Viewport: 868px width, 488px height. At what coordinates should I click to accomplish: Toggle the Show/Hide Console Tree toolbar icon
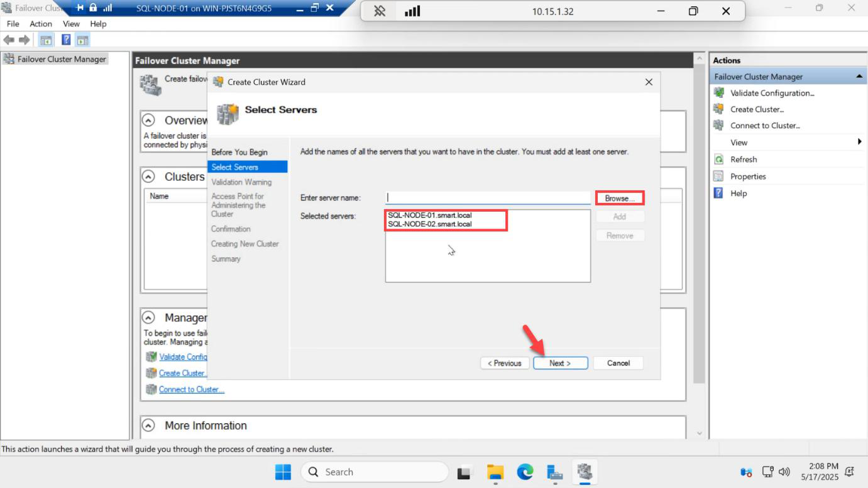click(46, 40)
